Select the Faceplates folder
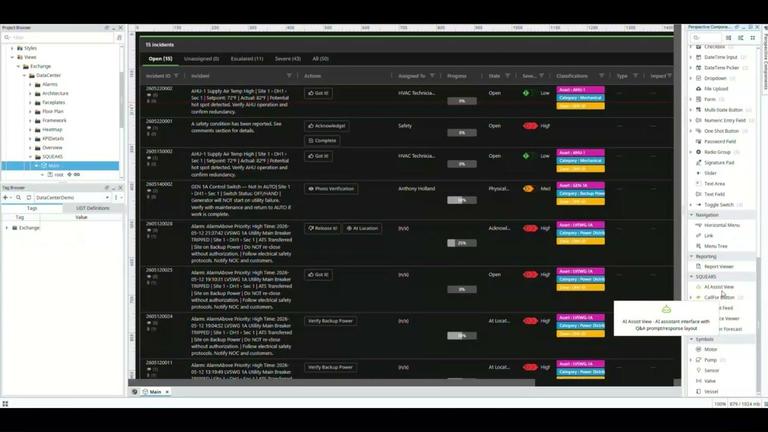The image size is (768, 432). click(53, 102)
